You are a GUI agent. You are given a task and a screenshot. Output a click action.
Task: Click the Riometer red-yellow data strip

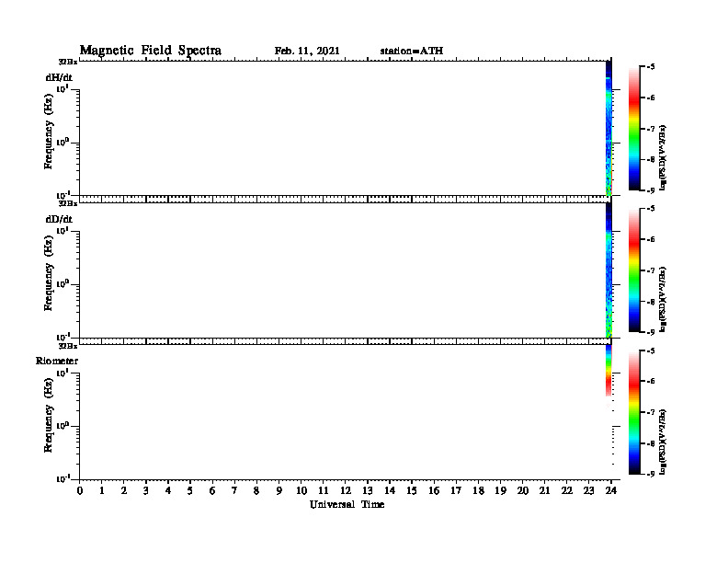coord(609,370)
